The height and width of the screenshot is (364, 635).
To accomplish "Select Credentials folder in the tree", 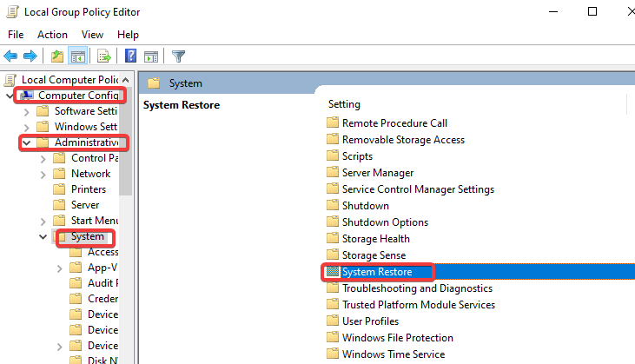I will tap(103, 299).
